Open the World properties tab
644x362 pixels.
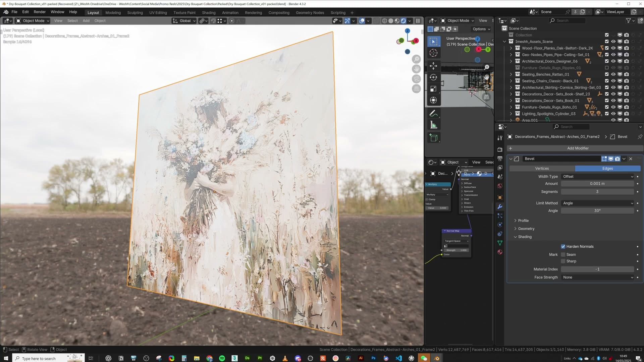(x=500, y=186)
